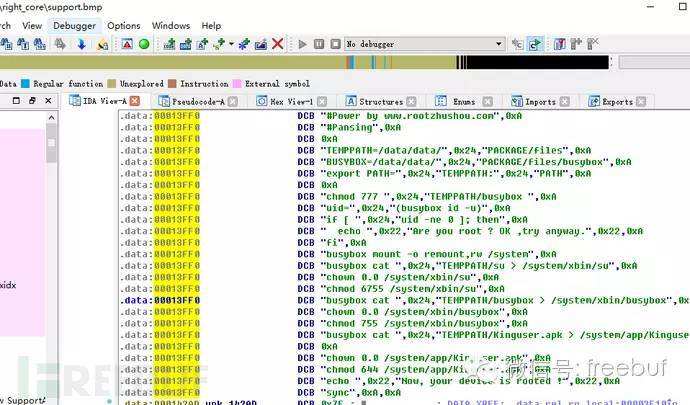This screenshot has height=405, width=690.
Task: Open the Options menu
Action: 124,26
